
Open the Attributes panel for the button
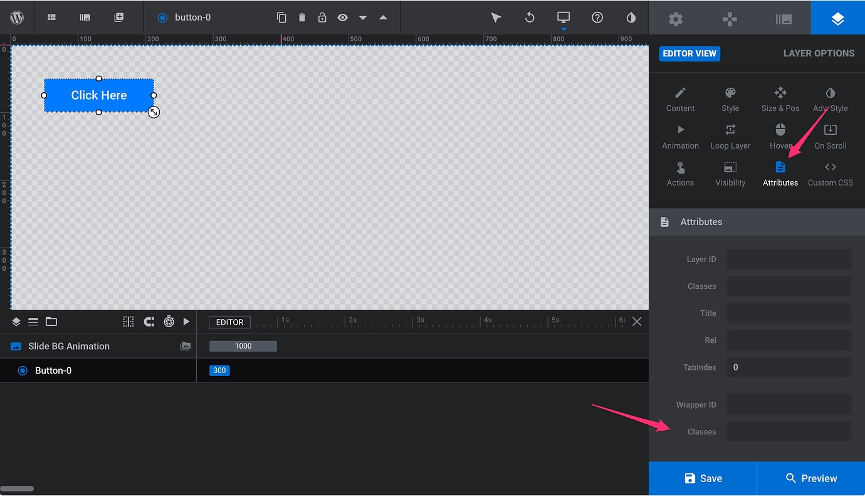point(780,172)
